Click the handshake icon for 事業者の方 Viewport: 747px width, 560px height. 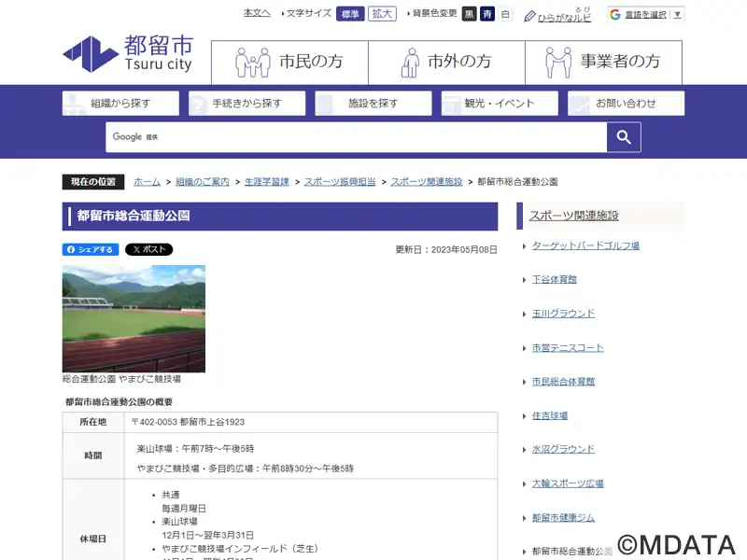[x=558, y=63]
